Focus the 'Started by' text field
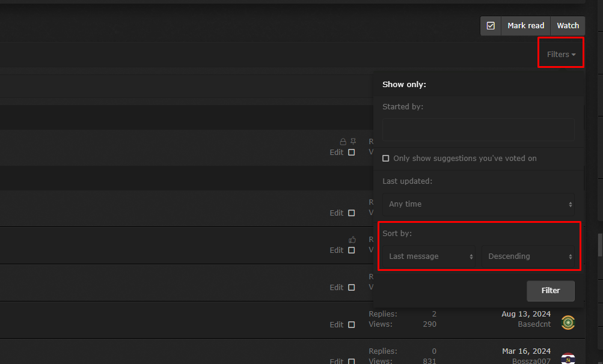Image resolution: width=603 pixels, height=364 pixels. (x=478, y=130)
